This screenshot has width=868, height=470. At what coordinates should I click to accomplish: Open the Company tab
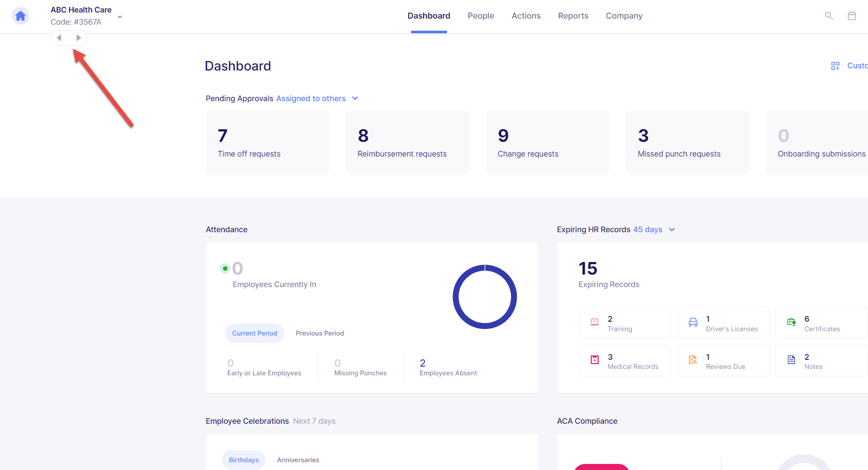coord(624,16)
